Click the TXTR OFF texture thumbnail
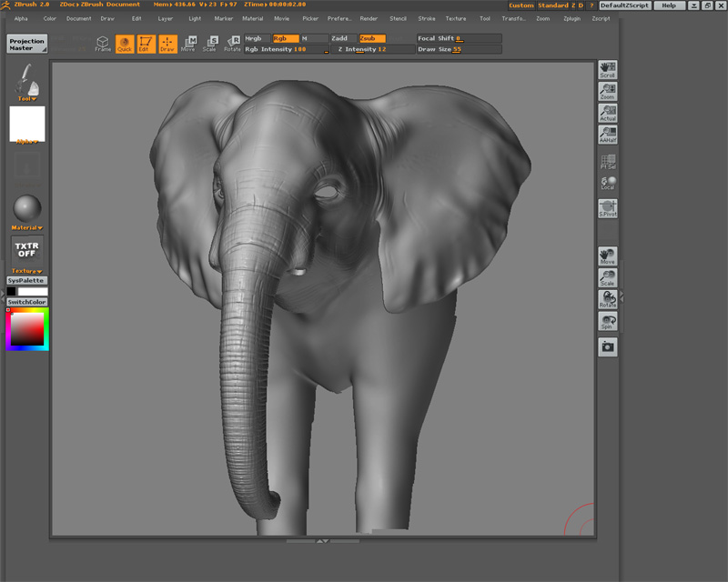 (27, 250)
